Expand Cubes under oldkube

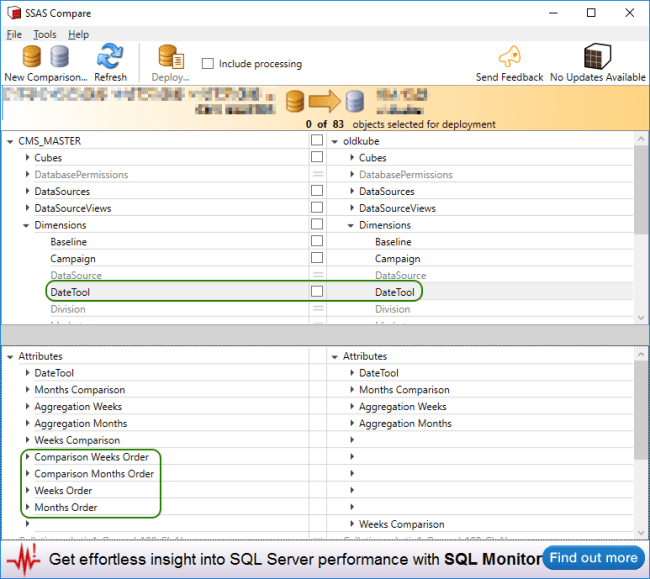tap(352, 157)
